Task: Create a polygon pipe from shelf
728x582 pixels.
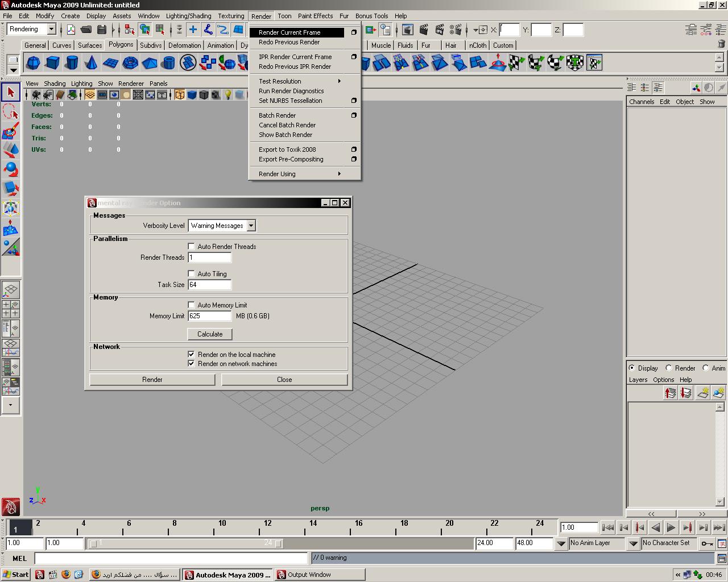Action: pos(169,63)
